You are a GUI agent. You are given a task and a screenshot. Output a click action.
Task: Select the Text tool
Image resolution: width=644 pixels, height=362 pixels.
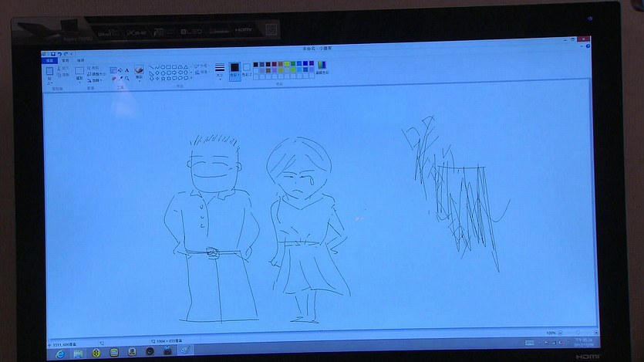pyautogui.click(x=126, y=70)
